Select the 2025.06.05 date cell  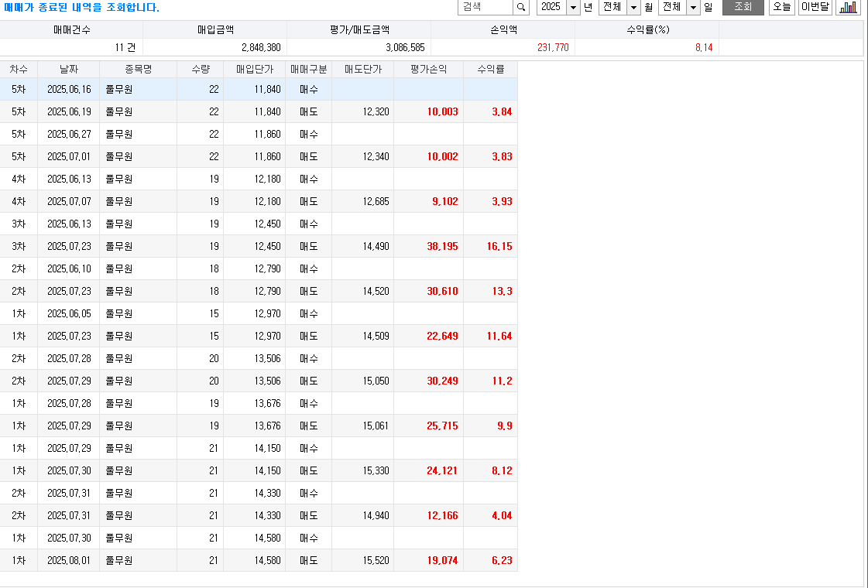pos(69,313)
